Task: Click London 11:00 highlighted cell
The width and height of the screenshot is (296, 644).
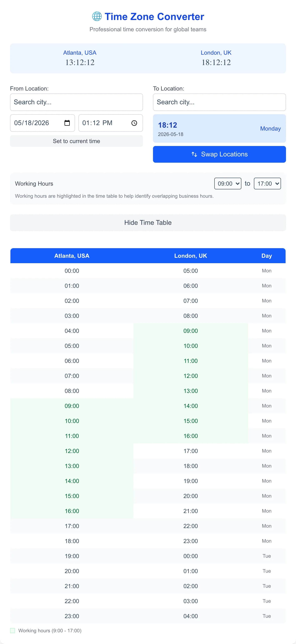Action: pos(191,361)
